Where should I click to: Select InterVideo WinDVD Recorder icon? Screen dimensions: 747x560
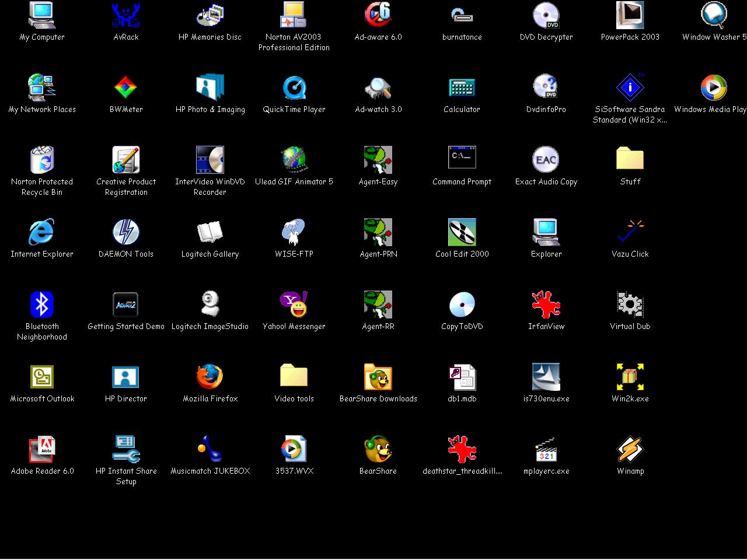[x=210, y=160]
